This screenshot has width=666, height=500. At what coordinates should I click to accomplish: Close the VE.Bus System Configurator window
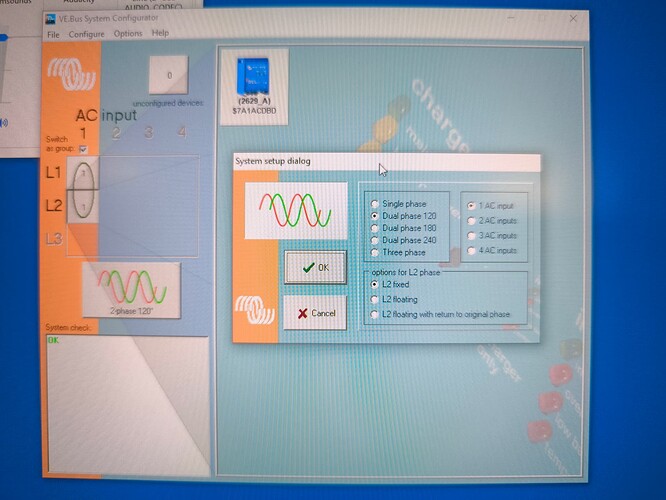point(573,18)
